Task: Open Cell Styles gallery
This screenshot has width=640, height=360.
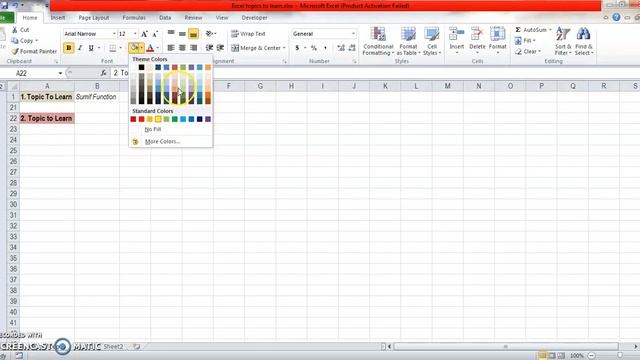Action: coord(431,41)
